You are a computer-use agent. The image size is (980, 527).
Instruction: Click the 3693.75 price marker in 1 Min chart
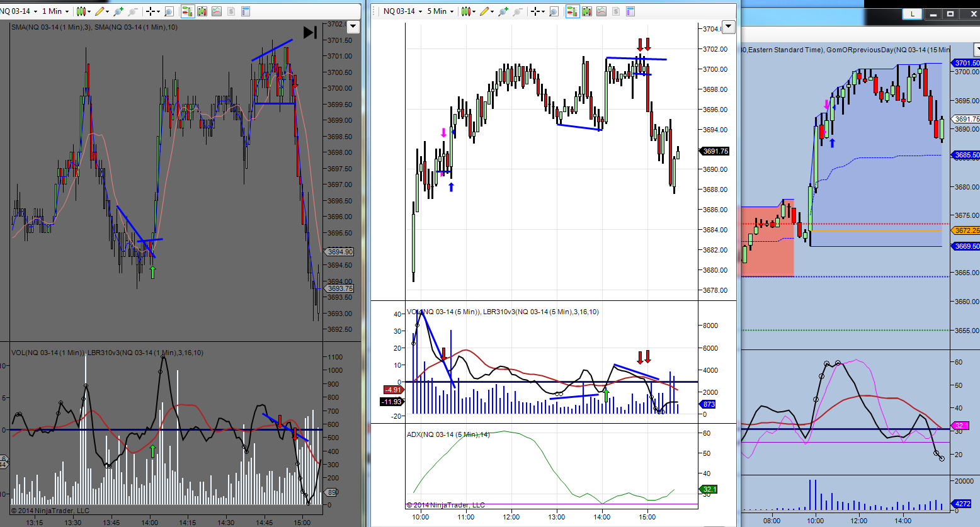(x=339, y=288)
